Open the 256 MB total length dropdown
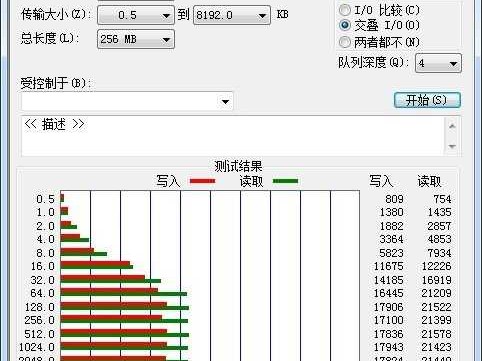 (x=136, y=39)
